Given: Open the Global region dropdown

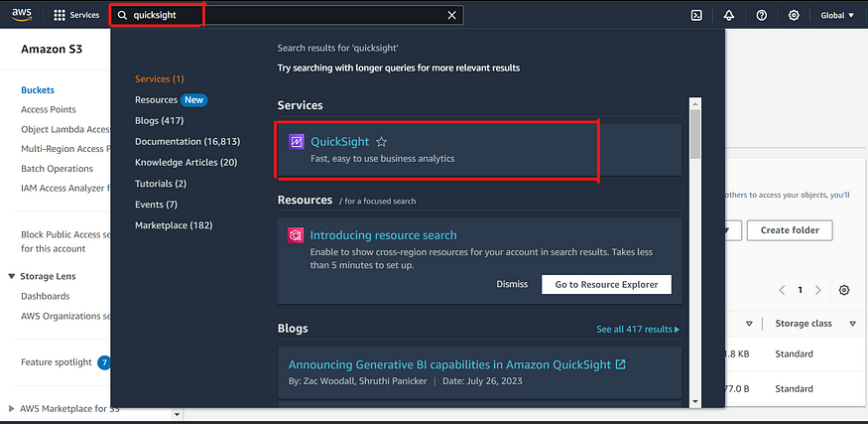Looking at the screenshot, I should [x=837, y=16].
